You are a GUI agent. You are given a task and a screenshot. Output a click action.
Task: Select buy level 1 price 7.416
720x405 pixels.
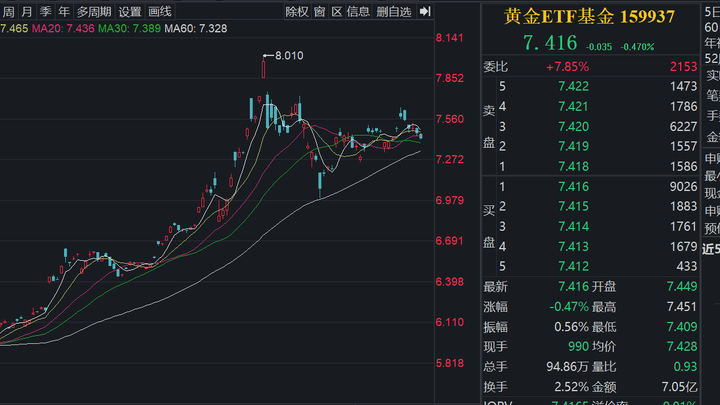(574, 187)
